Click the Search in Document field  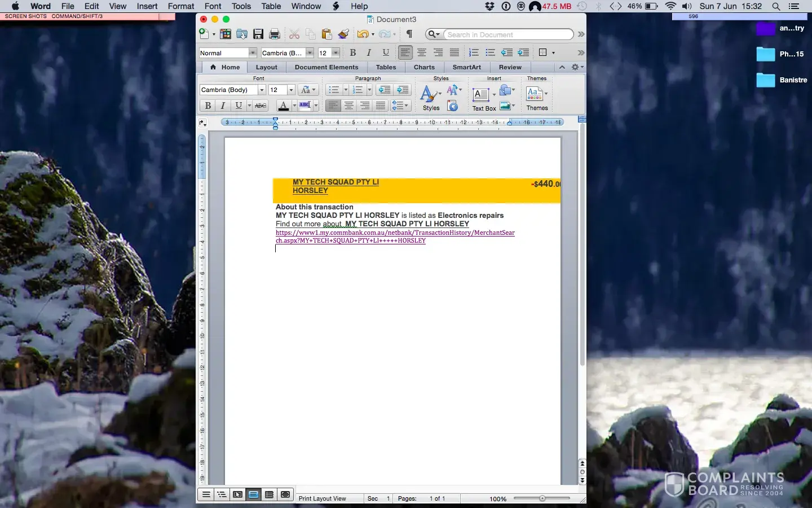click(507, 34)
